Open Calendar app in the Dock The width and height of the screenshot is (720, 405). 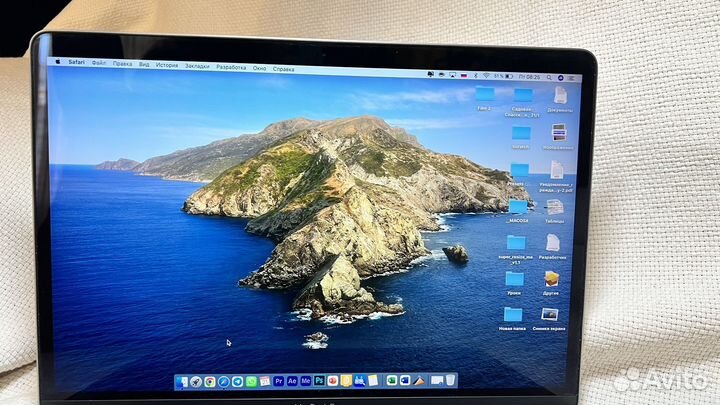tap(265, 381)
